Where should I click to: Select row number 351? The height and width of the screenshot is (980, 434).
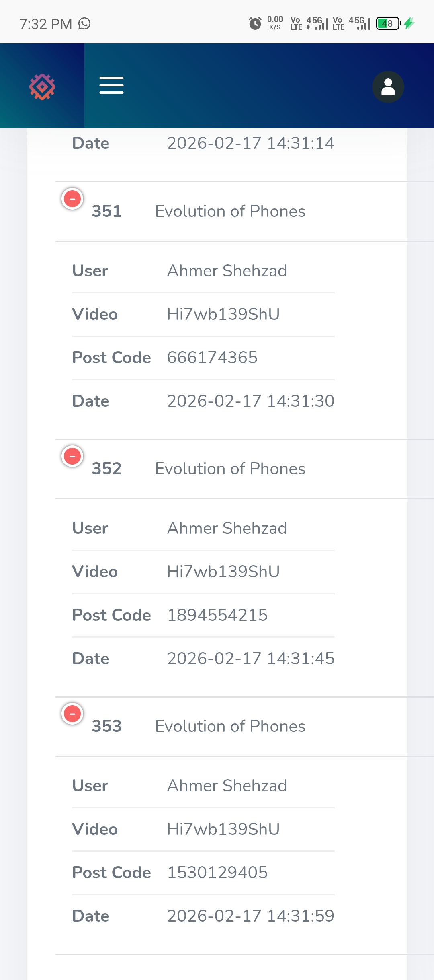[x=106, y=211]
